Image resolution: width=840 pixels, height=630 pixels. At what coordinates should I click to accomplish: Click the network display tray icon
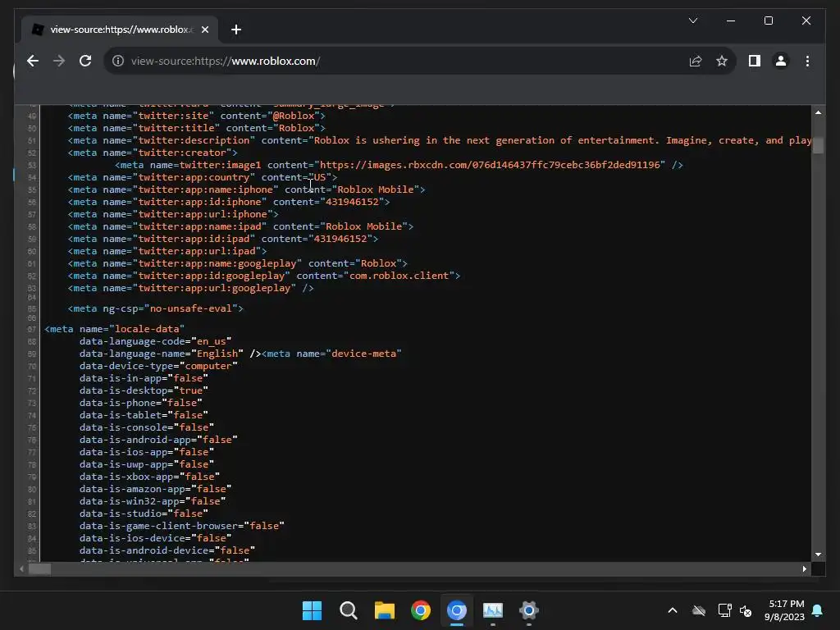(724, 610)
